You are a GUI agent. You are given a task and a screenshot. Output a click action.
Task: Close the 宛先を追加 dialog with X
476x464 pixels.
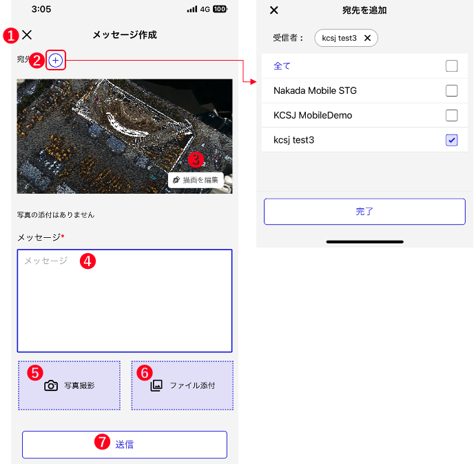tap(274, 10)
